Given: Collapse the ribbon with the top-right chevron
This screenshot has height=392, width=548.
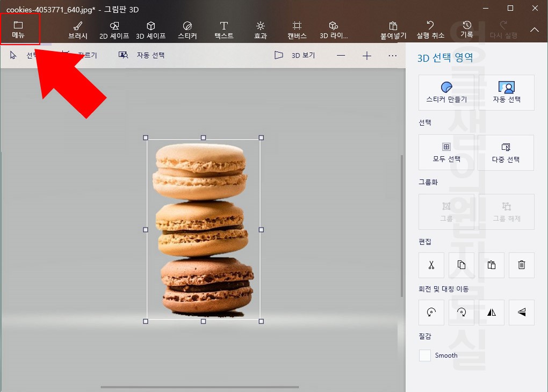Looking at the screenshot, I should click(x=534, y=30).
